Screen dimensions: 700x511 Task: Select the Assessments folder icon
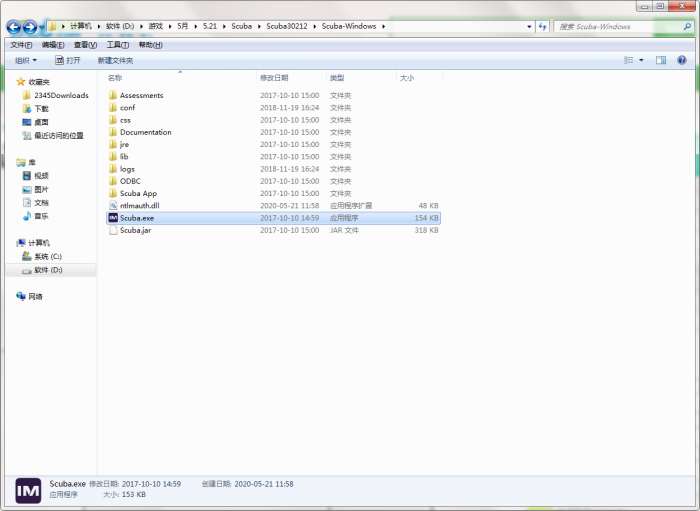pos(113,95)
